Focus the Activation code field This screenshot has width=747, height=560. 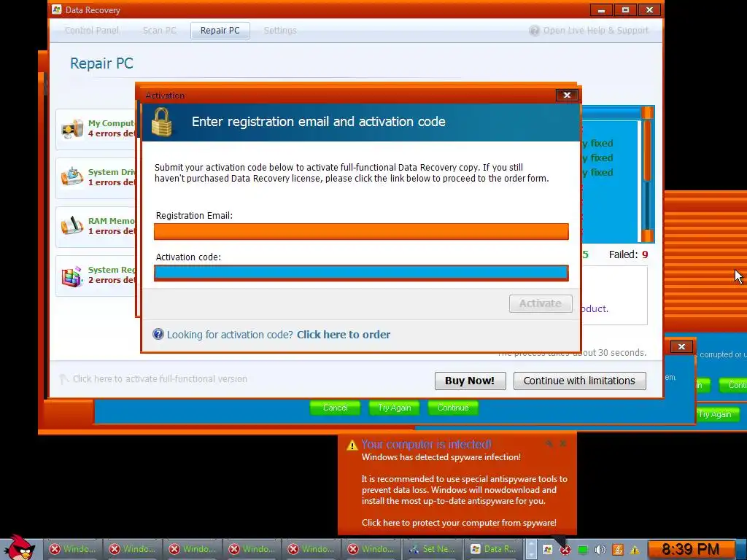coord(361,273)
